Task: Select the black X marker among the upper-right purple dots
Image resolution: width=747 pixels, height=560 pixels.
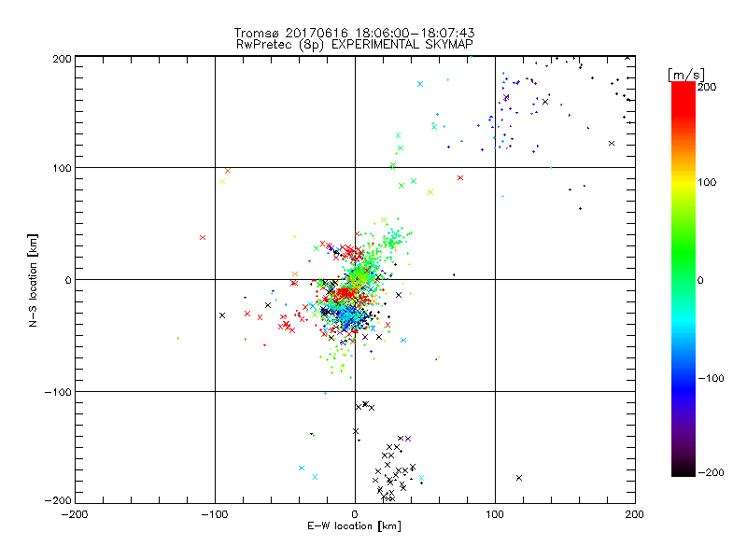Action: [545, 102]
